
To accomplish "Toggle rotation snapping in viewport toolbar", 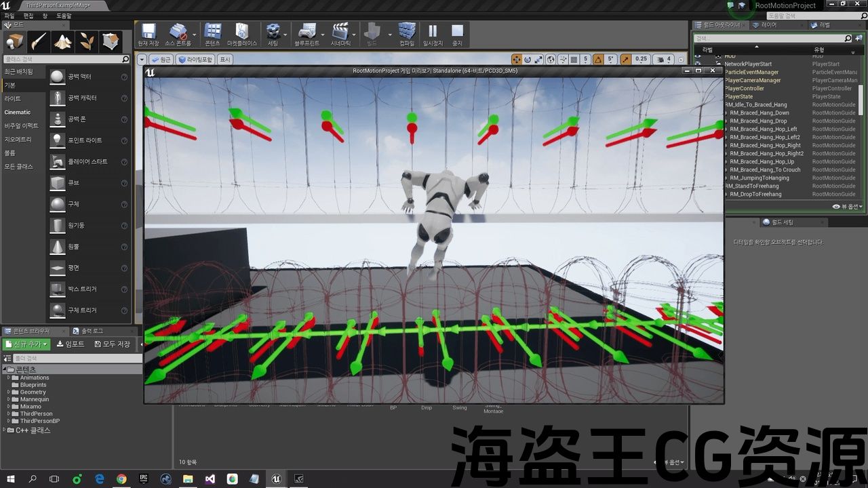I will click(x=599, y=60).
